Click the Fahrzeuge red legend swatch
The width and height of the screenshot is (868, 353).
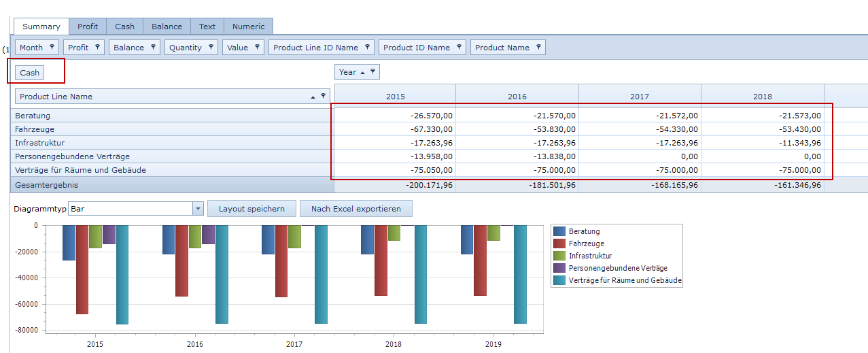[559, 243]
